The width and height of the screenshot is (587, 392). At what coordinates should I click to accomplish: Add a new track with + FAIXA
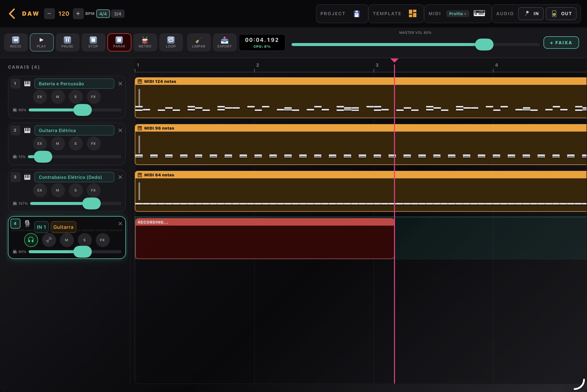(x=561, y=43)
